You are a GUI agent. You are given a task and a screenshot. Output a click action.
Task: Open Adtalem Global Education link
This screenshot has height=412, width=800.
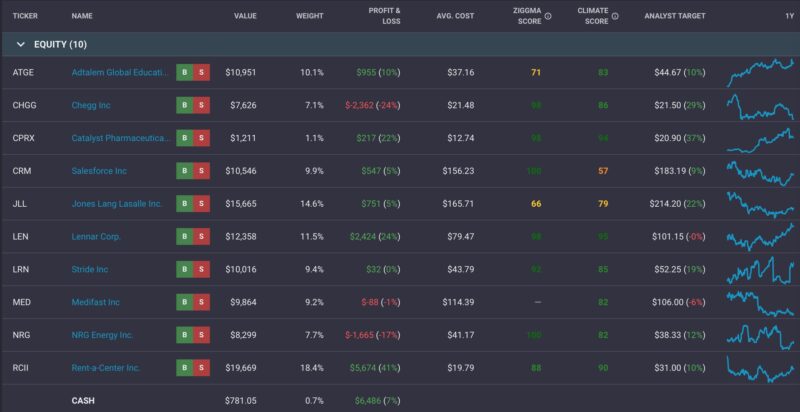tap(119, 72)
